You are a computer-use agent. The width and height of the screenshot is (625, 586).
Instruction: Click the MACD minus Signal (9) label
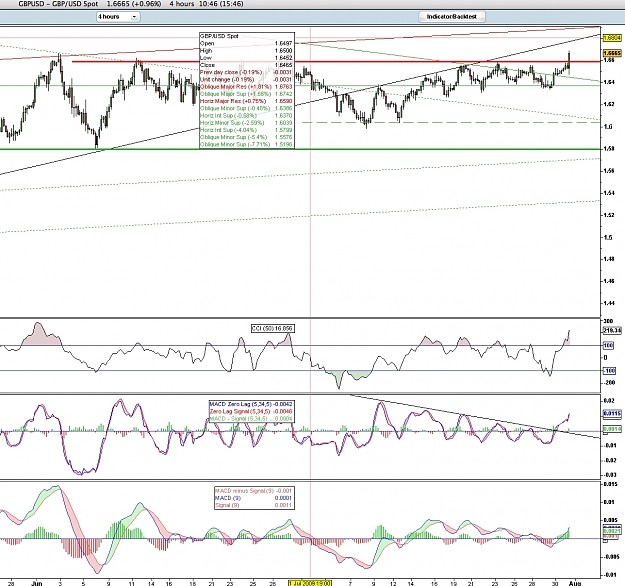[254, 491]
